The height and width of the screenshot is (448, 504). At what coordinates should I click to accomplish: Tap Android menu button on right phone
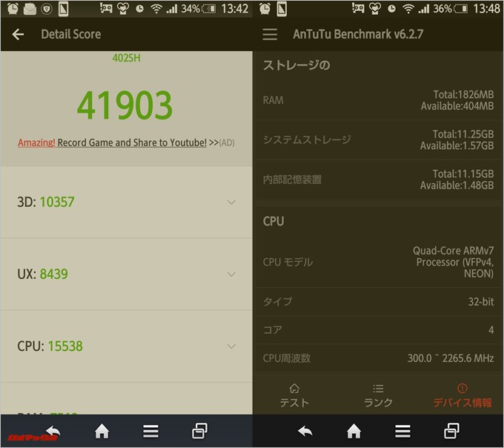[402, 431]
